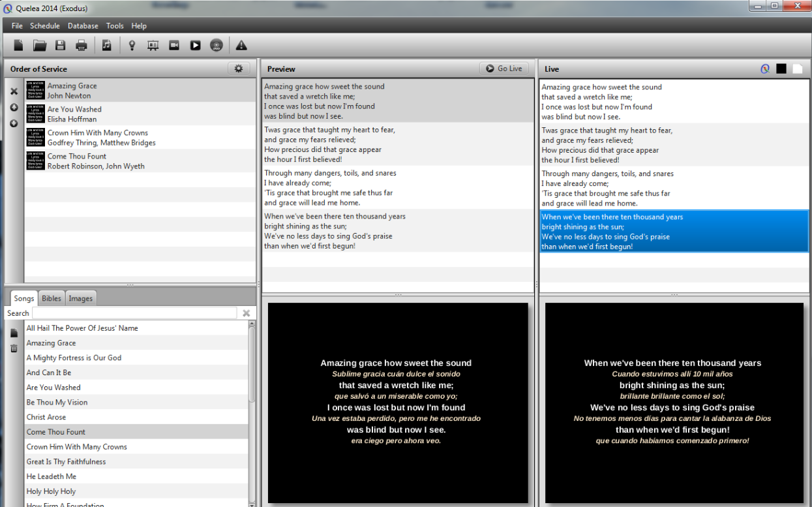Switch to the Bibles tab
Image resolution: width=812 pixels, height=507 pixels.
tap(52, 298)
